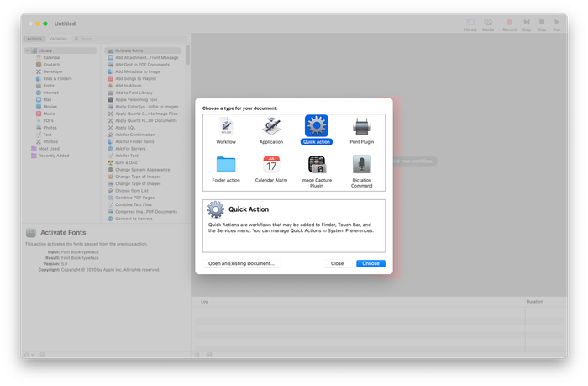The image size is (588, 386).
Task: Click Open an Existing Document button
Action: point(242,263)
